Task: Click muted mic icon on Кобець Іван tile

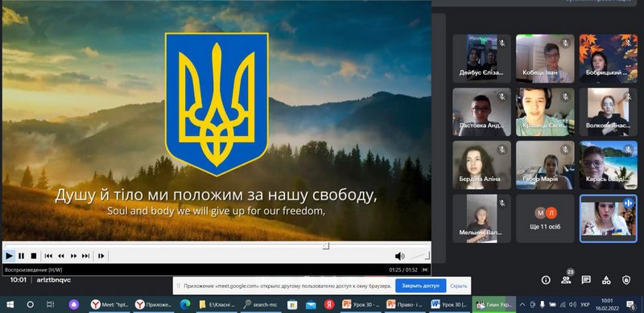Action: (565, 43)
